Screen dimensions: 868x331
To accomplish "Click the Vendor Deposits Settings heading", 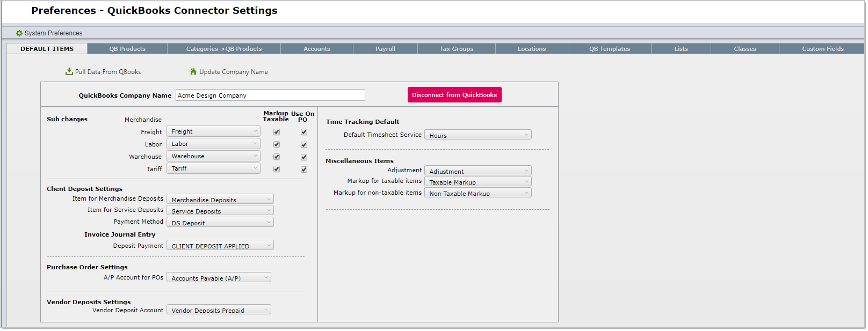I will coord(89,302).
